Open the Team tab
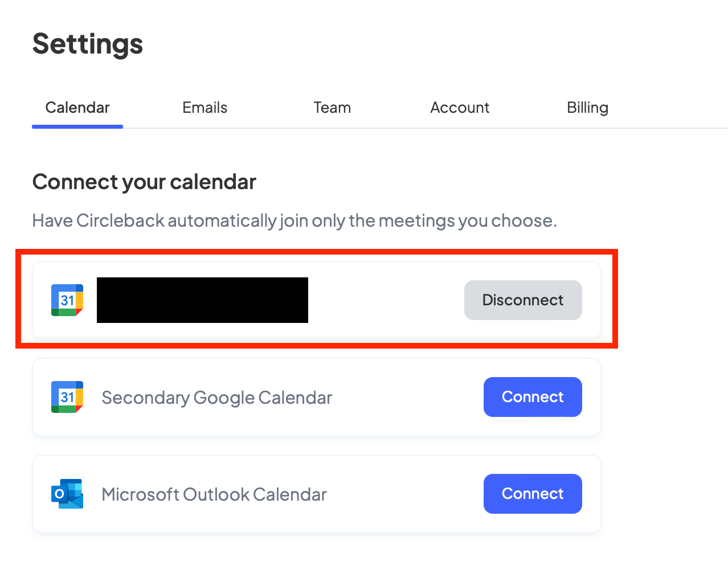Viewport: 728px width, 565px height. [x=332, y=108]
